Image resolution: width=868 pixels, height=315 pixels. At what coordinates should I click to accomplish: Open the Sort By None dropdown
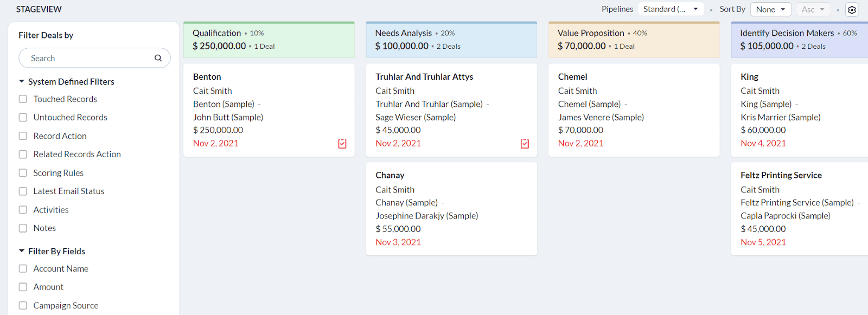[x=770, y=9]
